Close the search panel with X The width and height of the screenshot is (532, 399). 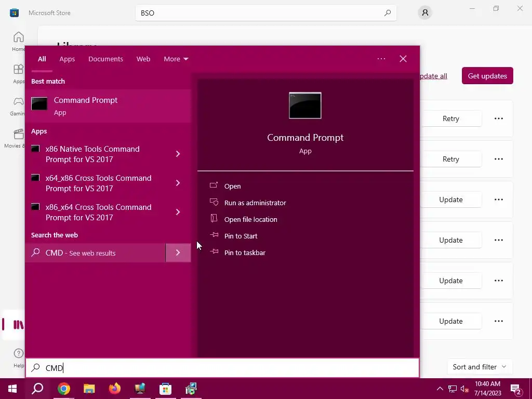[x=403, y=59]
